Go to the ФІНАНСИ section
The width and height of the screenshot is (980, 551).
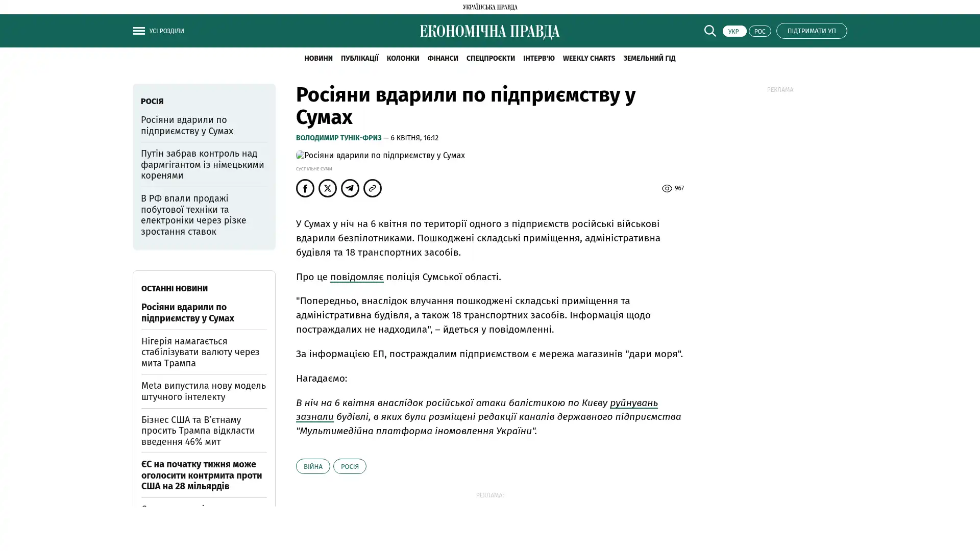[443, 58]
